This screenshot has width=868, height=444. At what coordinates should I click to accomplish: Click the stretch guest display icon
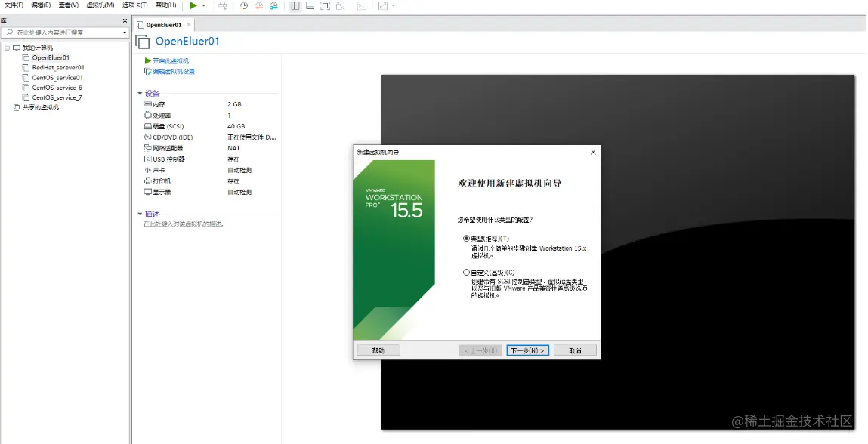coord(383,5)
